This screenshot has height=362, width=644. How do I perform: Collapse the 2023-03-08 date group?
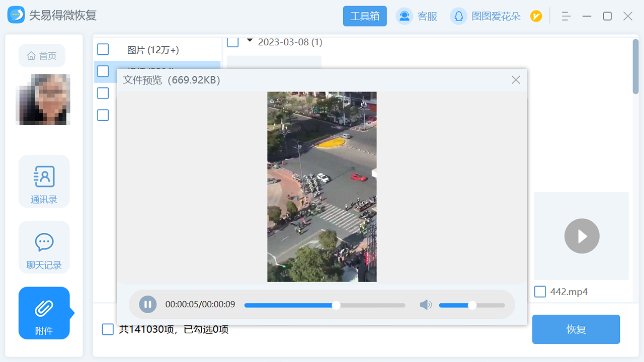[250, 41]
